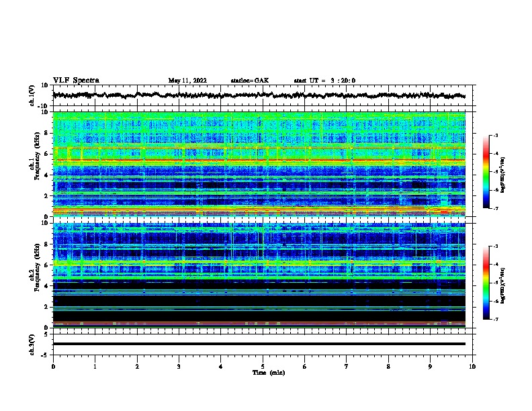Click the log(PSD) label beside upper colorbar
This screenshot has width=532, height=411.
point(502,175)
